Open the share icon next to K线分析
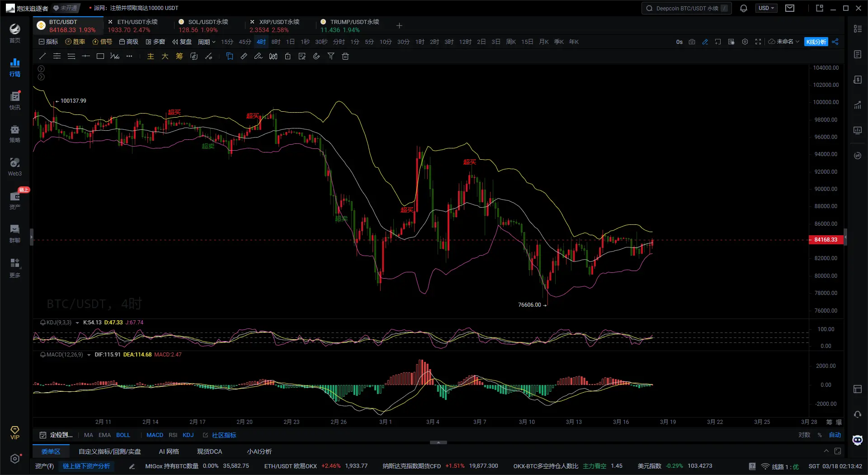Viewport: 868px width, 475px height. (835, 42)
